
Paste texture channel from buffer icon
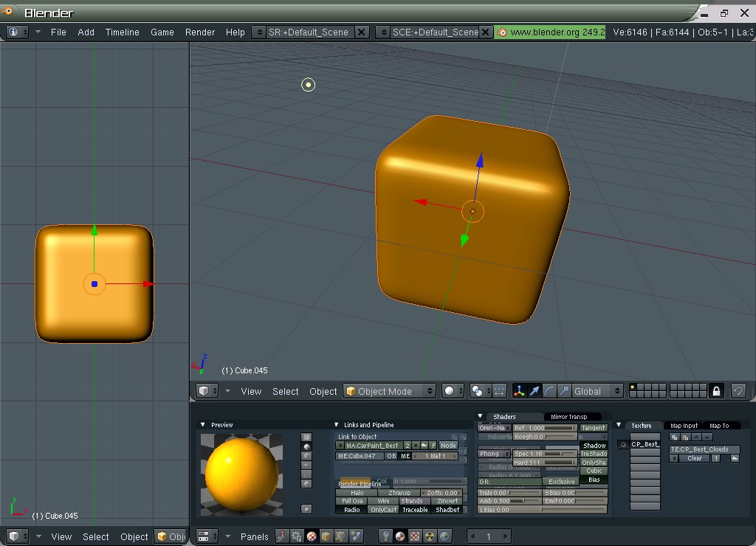(685, 437)
